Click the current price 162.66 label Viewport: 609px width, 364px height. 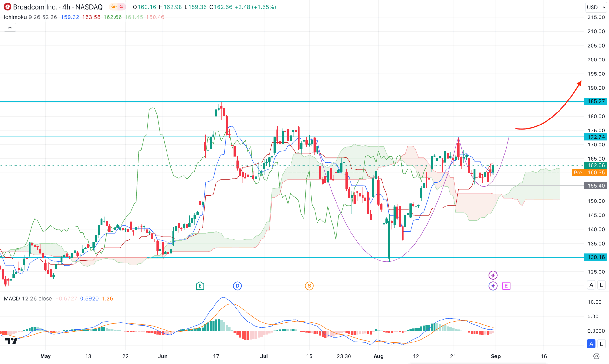tap(596, 165)
